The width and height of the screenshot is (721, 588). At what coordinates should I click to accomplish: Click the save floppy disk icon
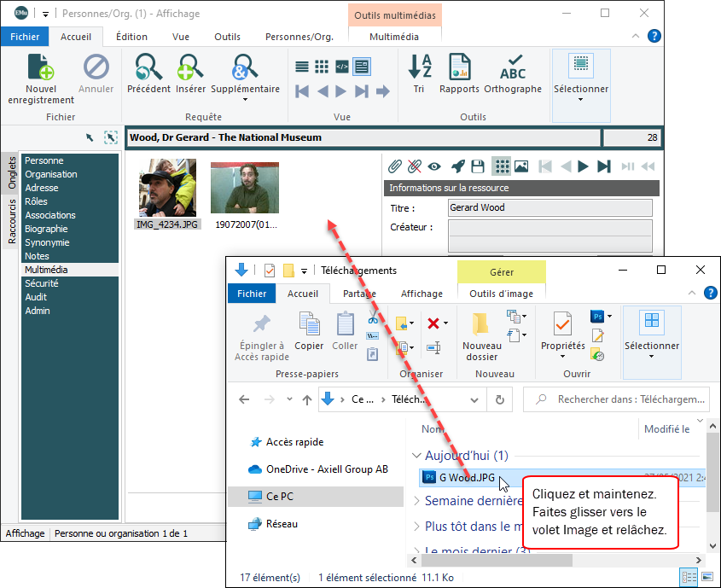pos(478,166)
